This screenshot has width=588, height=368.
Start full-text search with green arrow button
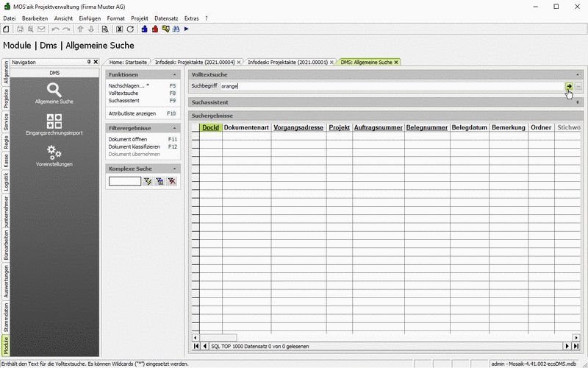pyautogui.click(x=569, y=86)
